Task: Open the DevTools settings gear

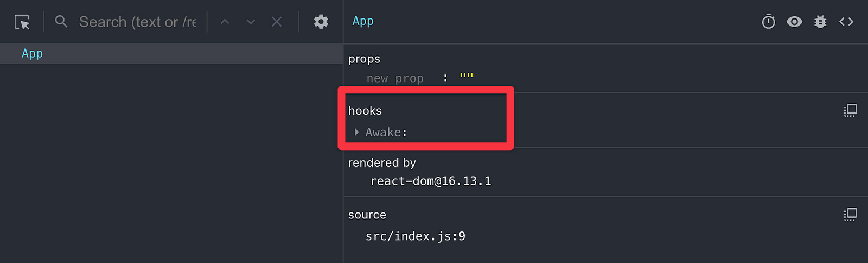Action: pyautogui.click(x=321, y=22)
